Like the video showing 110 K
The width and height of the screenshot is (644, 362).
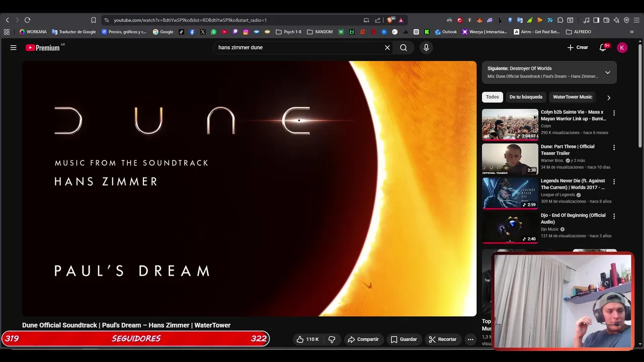coord(307,339)
